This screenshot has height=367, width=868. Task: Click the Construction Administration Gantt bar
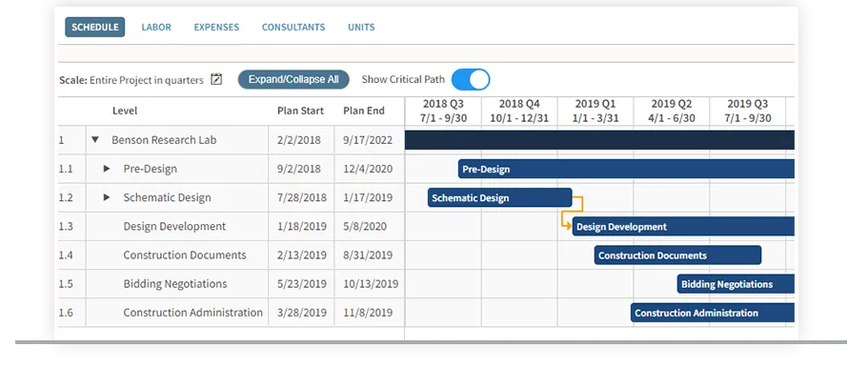coord(713,313)
